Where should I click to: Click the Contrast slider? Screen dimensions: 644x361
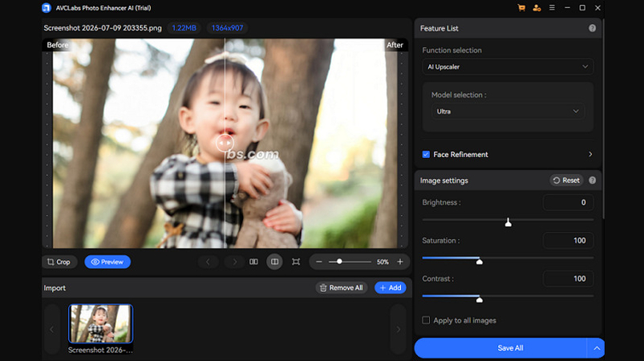pyautogui.click(x=508, y=297)
